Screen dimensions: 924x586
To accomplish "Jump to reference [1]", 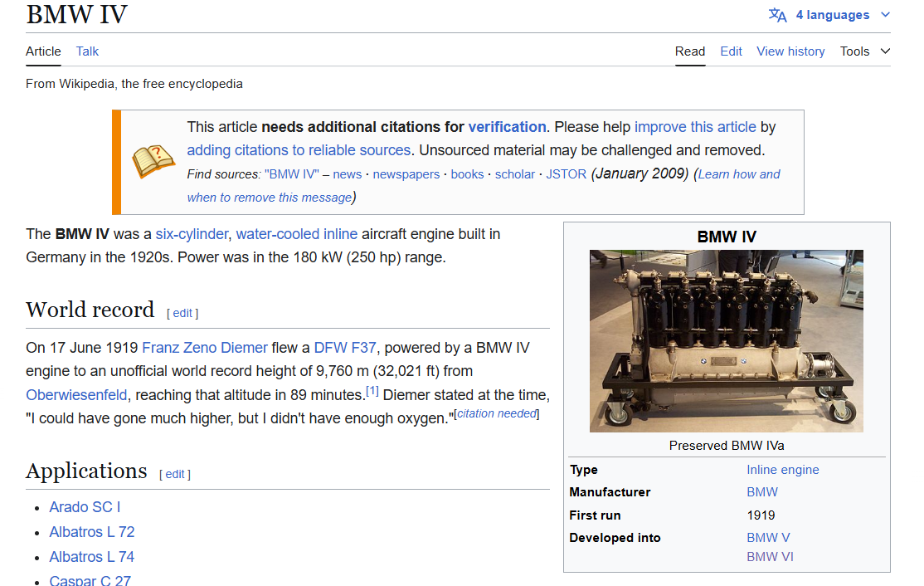I will (372, 391).
